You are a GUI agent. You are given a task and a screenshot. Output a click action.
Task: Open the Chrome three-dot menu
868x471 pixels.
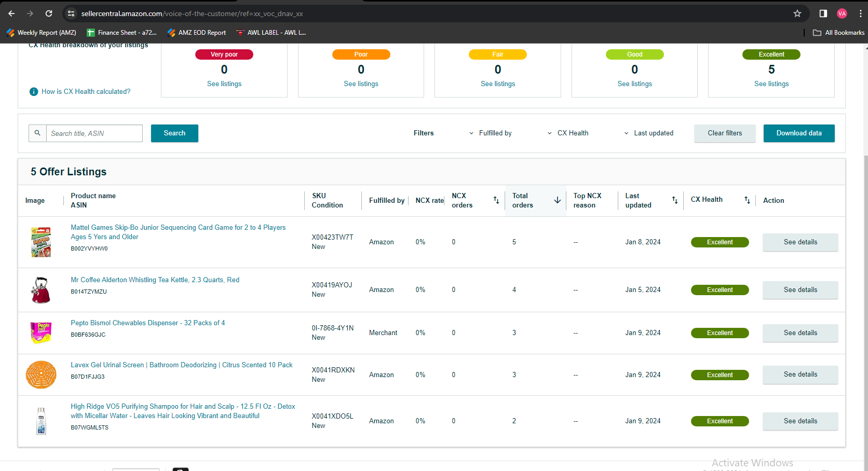coord(861,13)
